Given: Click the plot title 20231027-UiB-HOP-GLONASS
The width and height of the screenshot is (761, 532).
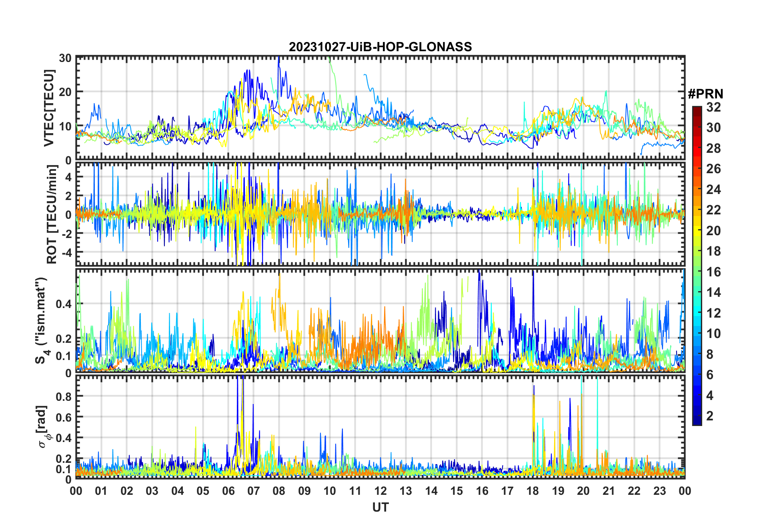Looking at the screenshot, I should tap(380, 47).
